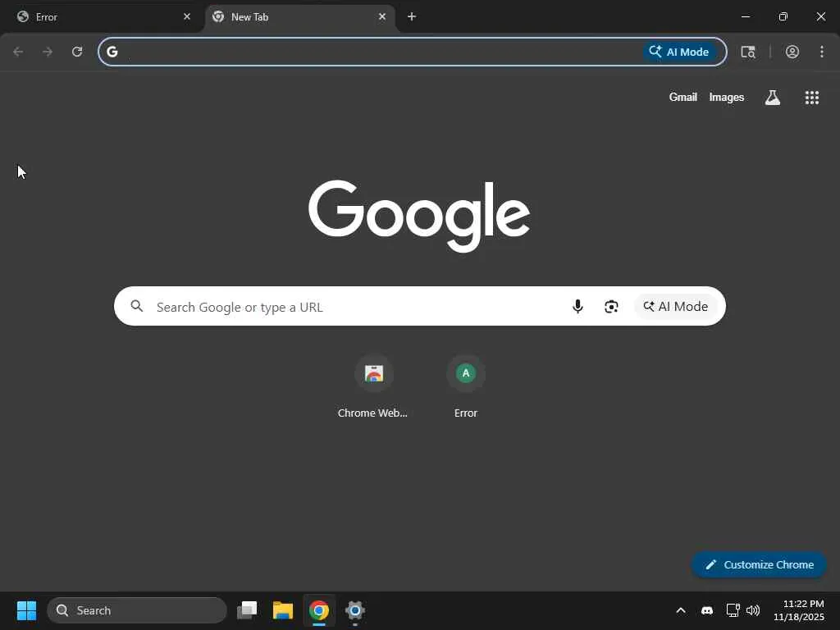Image resolution: width=840 pixels, height=630 pixels.
Task: Click the Google logo
Action: [419, 216]
